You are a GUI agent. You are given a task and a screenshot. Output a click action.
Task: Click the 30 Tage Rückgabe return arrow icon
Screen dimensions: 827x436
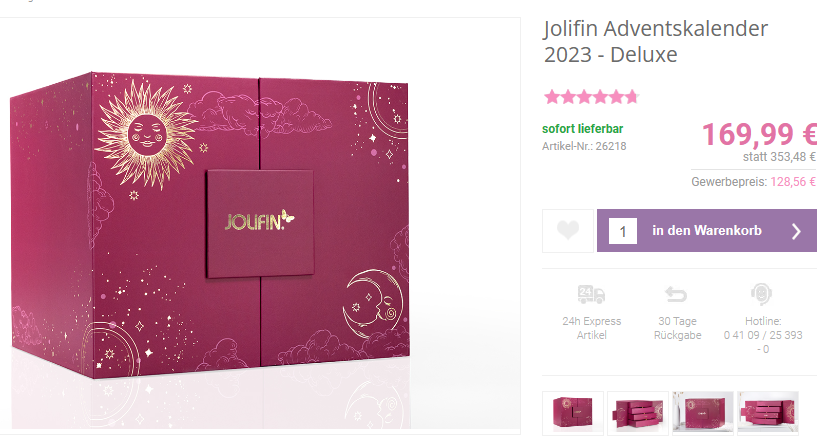[x=676, y=294]
